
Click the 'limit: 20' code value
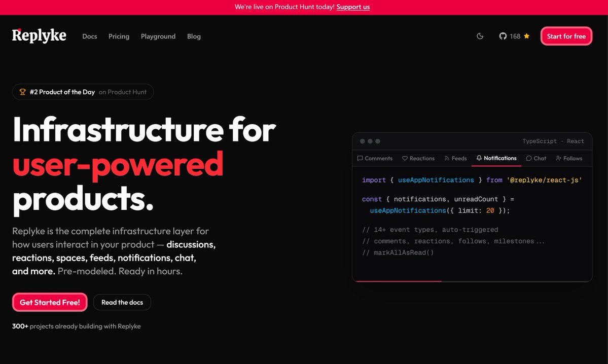coord(476,210)
